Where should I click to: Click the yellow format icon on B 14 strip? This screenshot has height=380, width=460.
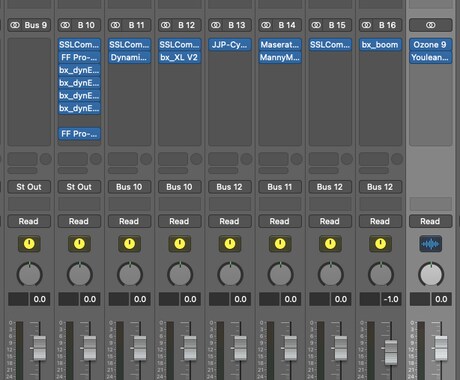click(x=280, y=244)
